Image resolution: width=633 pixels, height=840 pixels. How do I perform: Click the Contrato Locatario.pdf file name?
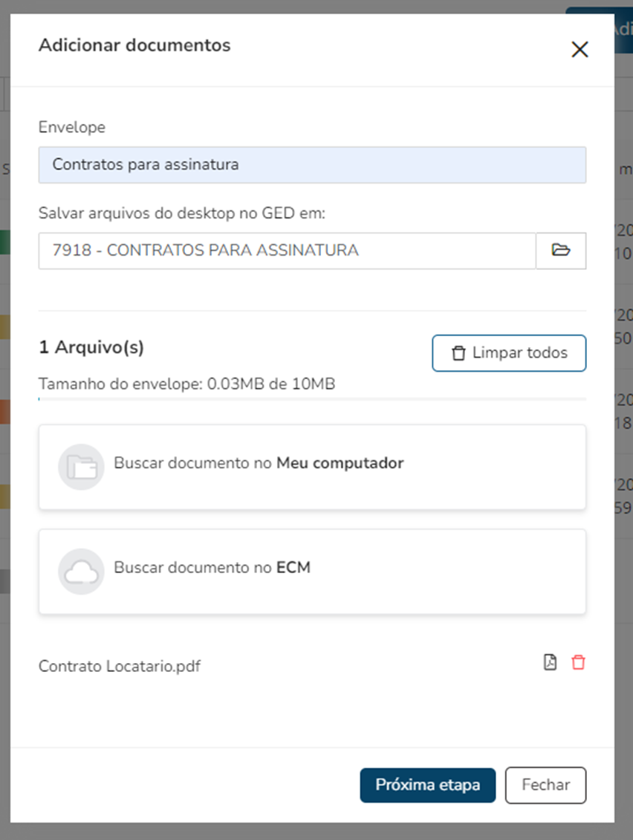click(x=120, y=666)
